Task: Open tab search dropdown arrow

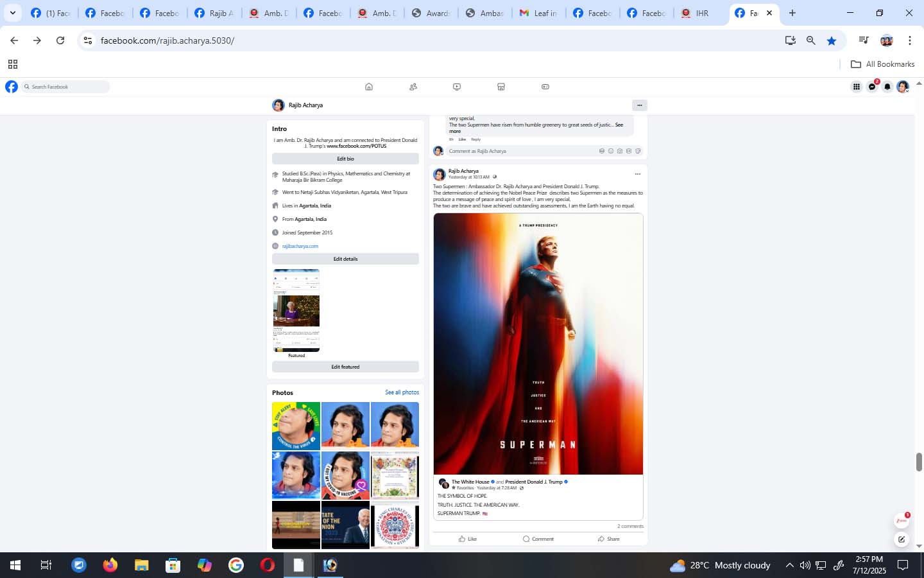Action: 12,13
